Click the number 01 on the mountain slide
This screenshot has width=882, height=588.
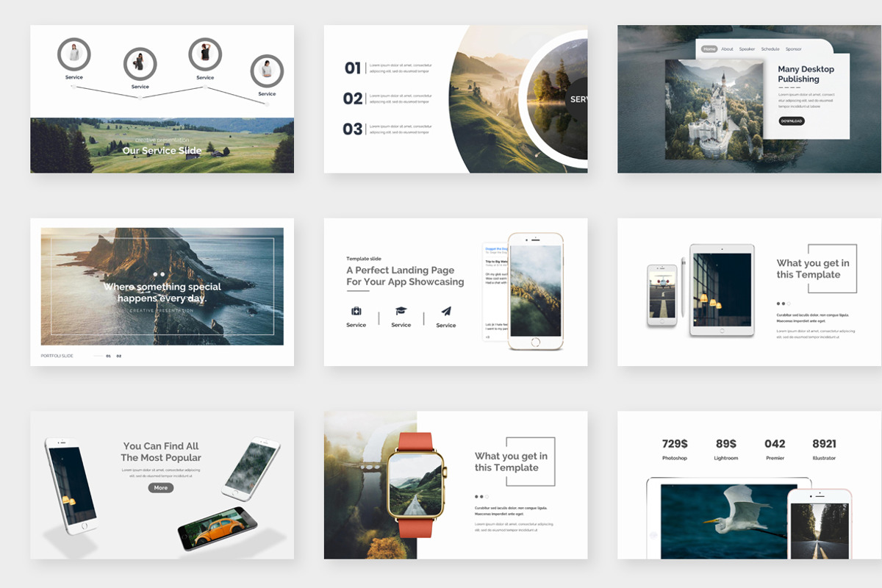tap(353, 68)
